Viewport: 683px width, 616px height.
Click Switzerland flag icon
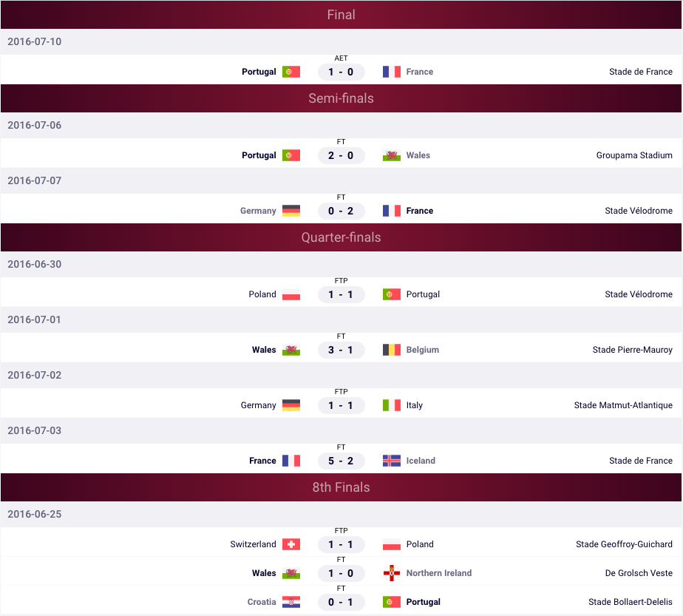291,544
